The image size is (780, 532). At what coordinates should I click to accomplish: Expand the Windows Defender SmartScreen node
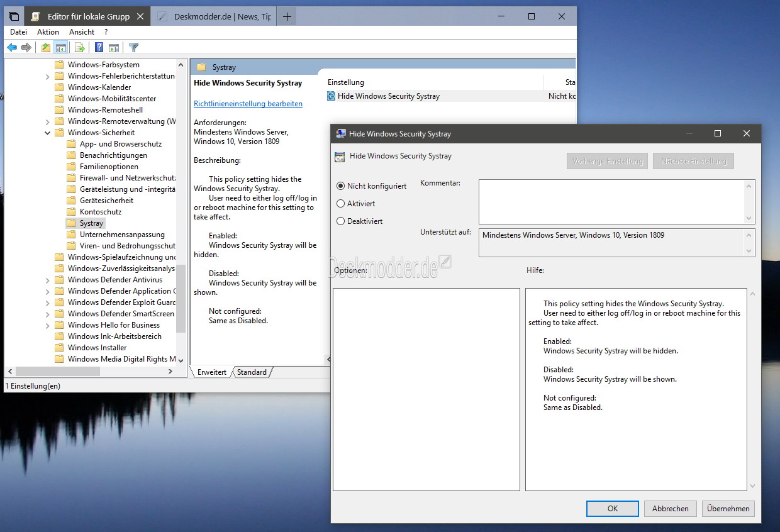click(48, 314)
